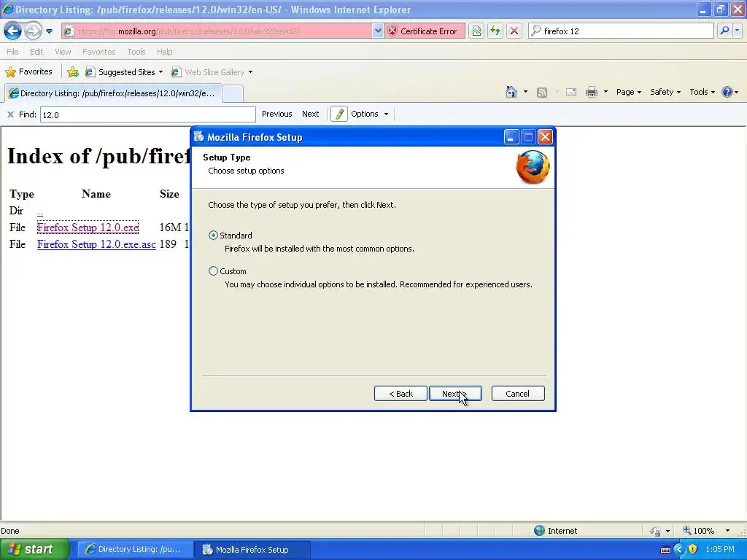The image size is (747, 560).
Task: Open recent pages dropdown beside Forward arrow
Action: tap(49, 31)
